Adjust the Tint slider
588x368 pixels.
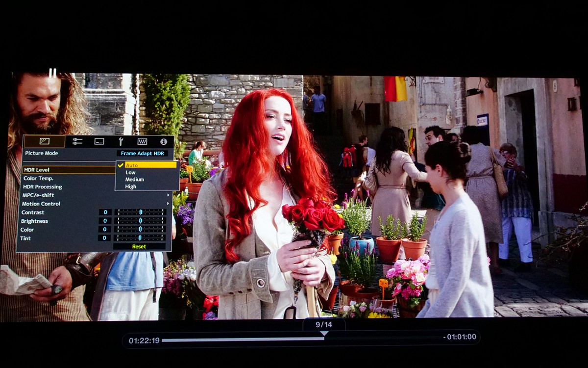(x=140, y=237)
